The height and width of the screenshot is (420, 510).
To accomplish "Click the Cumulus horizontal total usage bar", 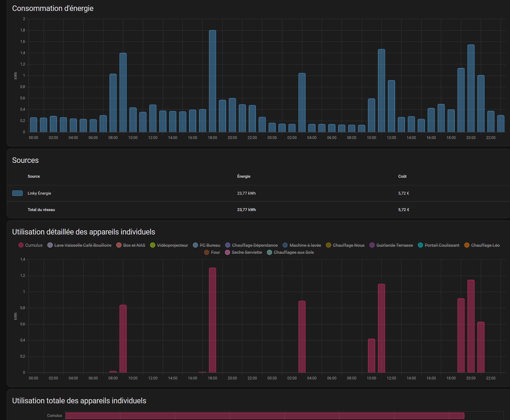I will pos(264,416).
